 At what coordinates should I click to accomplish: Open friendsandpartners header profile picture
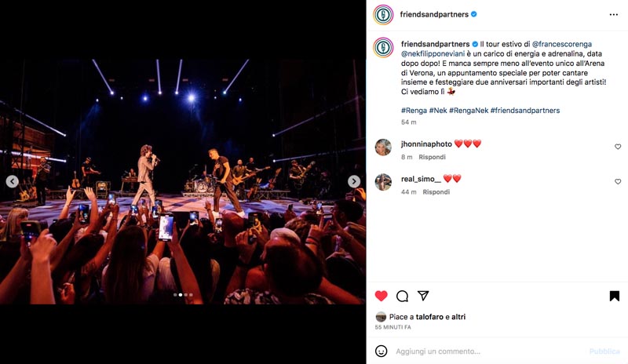(x=383, y=15)
